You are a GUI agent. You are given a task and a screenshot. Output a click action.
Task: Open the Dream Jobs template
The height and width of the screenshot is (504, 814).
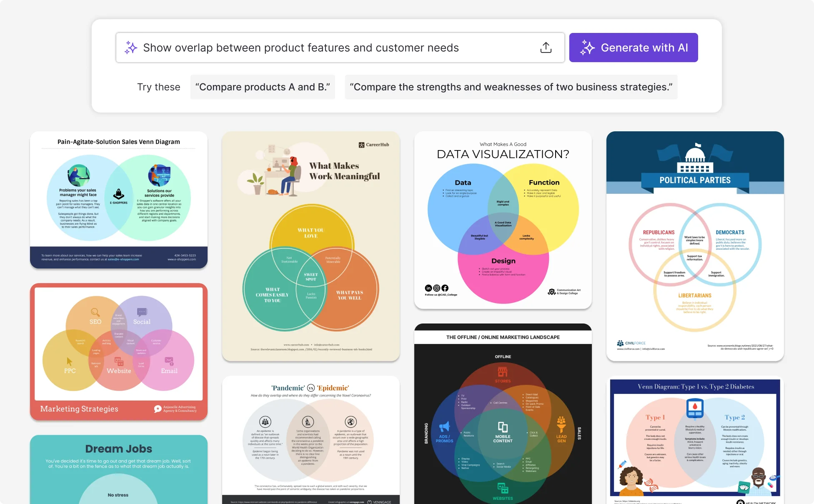(119, 469)
